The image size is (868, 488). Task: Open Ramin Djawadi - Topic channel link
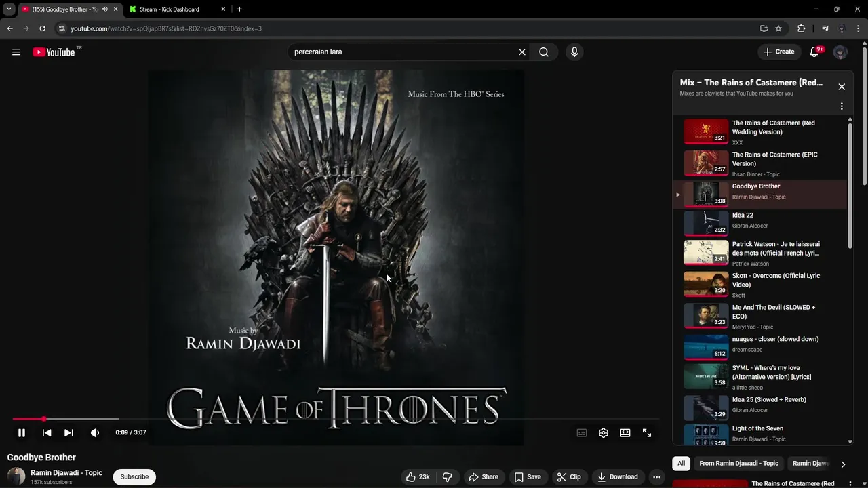[x=66, y=472]
